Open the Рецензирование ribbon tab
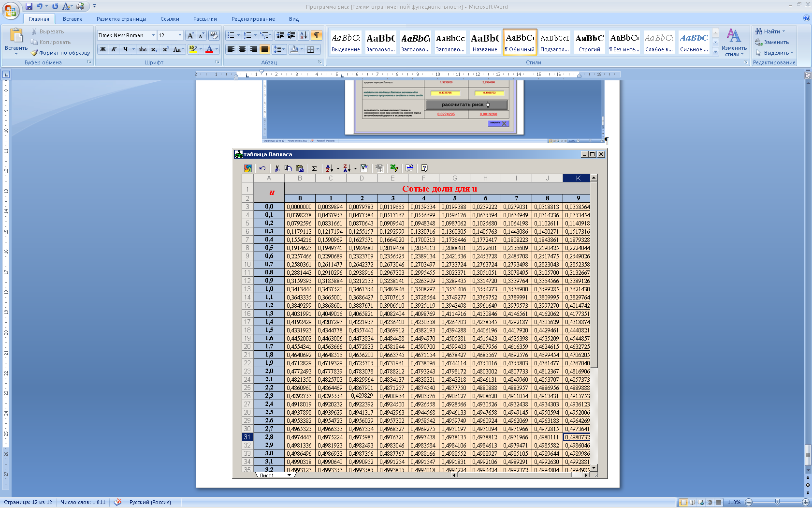 click(x=253, y=19)
